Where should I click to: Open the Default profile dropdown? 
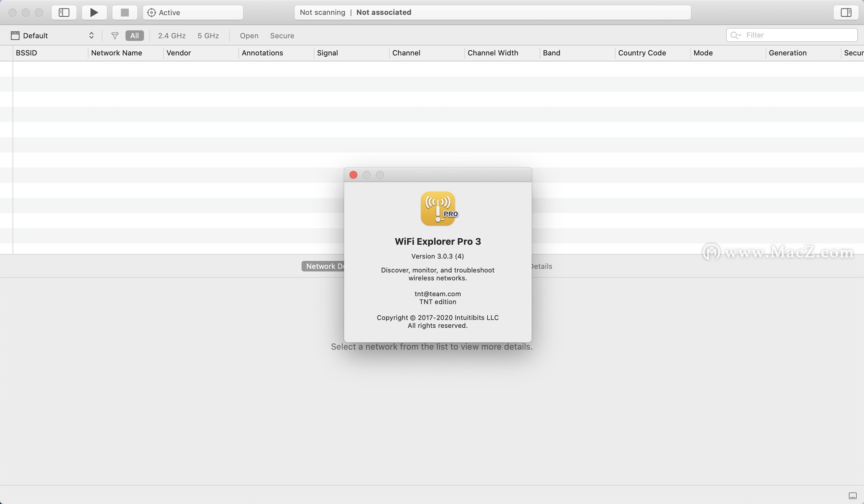pos(53,36)
